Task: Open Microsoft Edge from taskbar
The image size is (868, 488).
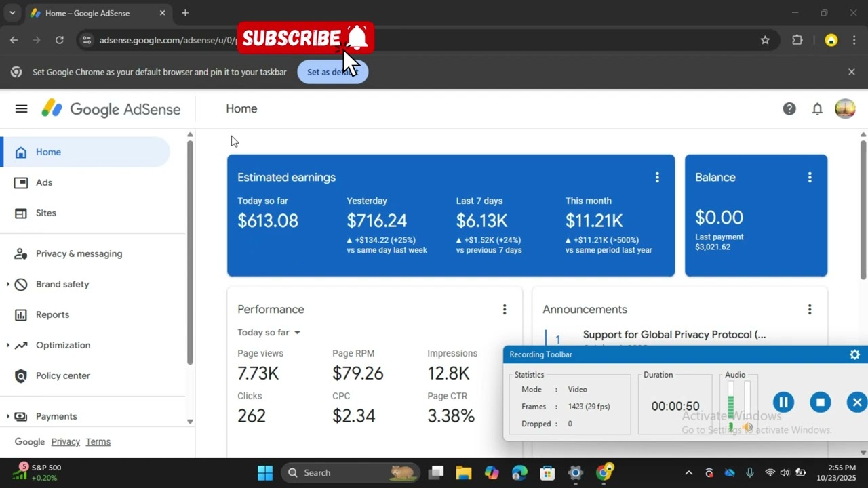Action: tap(519, 472)
